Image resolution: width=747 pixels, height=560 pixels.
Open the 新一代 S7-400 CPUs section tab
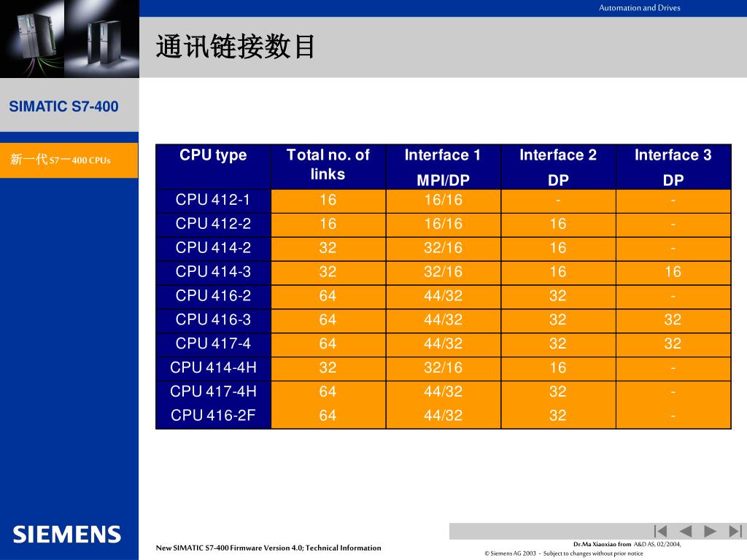[69, 160]
